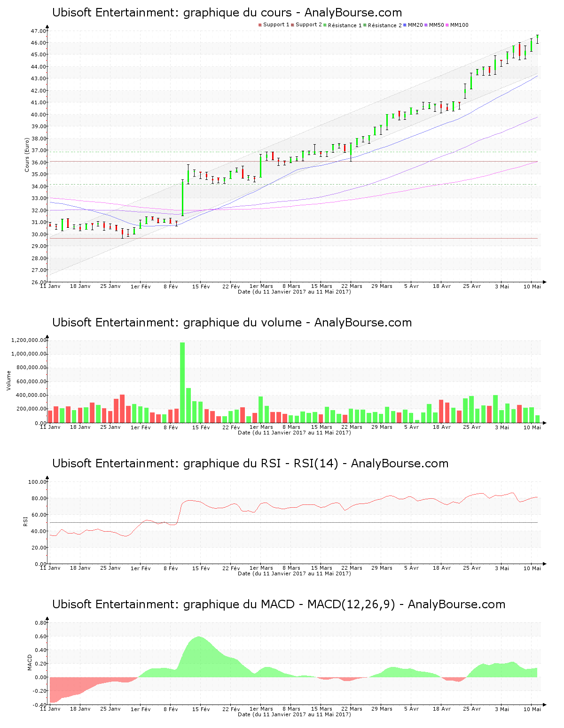Click the Support 2 legend swatch
The height and width of the screenshot is (728, 564).
pyautogui.click(x=292, y=25)
